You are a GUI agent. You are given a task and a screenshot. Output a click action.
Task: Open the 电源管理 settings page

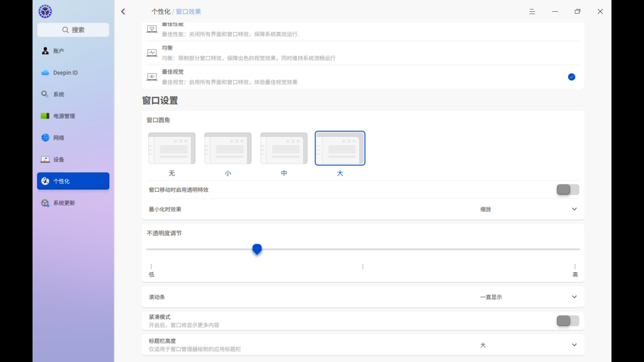tap(73, 116)
